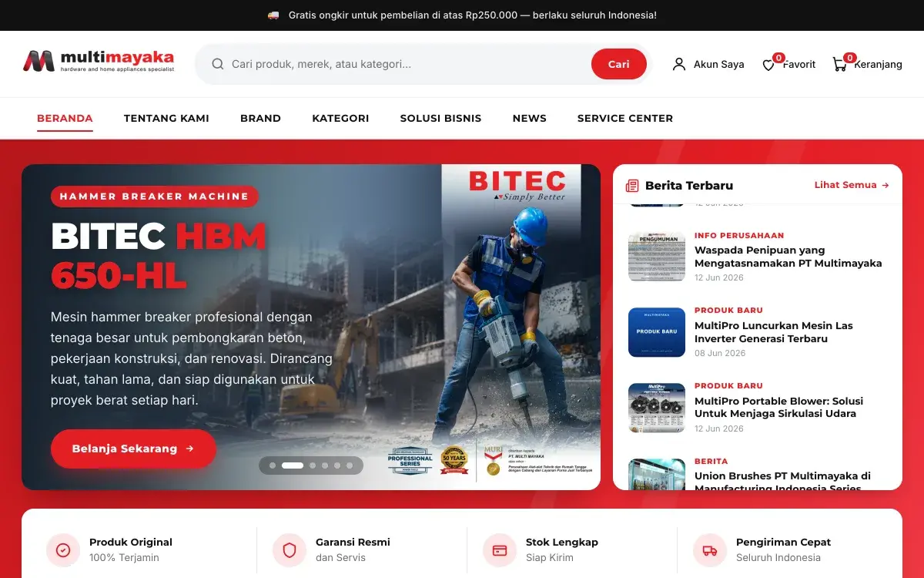Click the MURI award logo
The height and width of the screenshot is (578, 924).
tap(493, 459)
